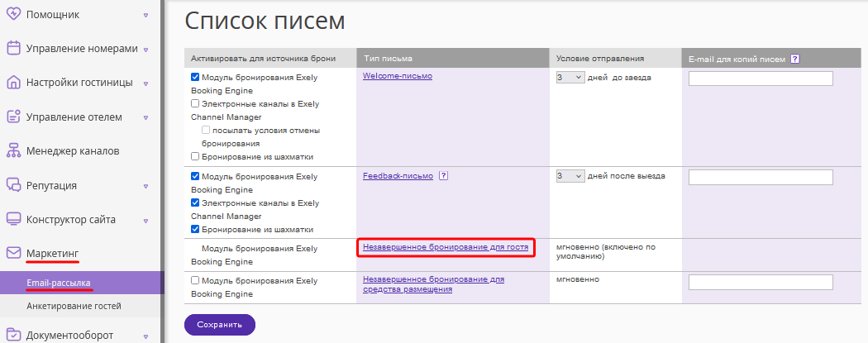The image size is (868, 343).
Task: Open days dropdown for дней до заезда
Action: 570,78
